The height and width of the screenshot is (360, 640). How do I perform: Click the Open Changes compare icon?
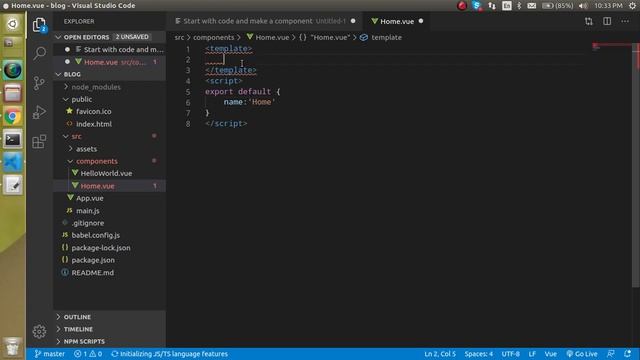589,21
